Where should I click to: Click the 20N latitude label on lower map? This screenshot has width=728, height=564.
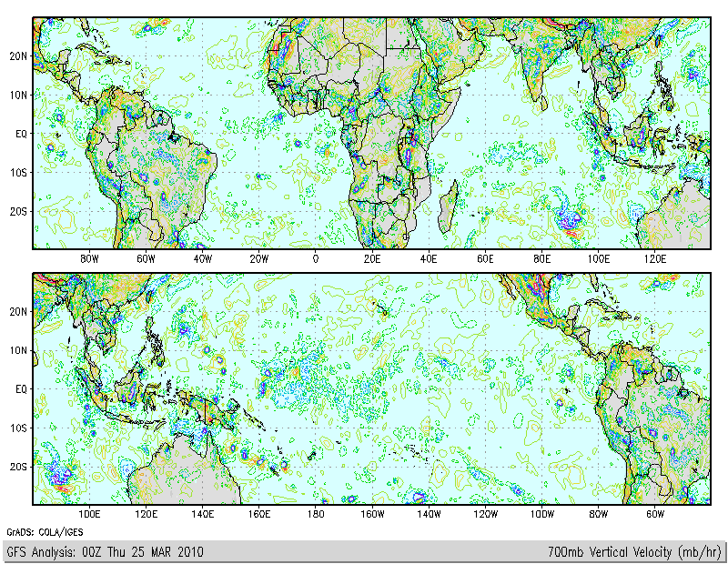(18, 311)
